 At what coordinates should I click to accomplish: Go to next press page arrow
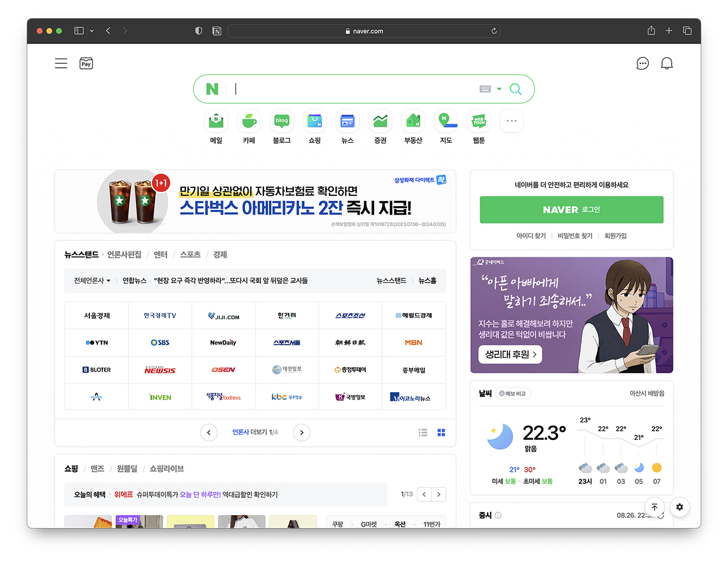point(301,433)
